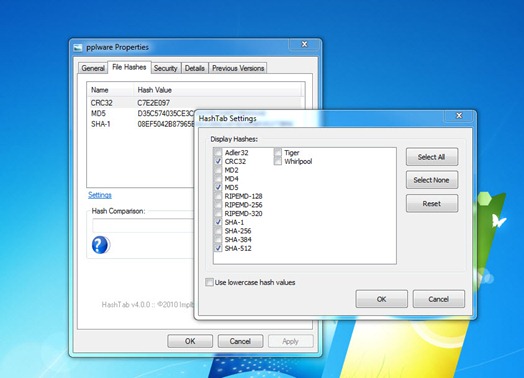Screen dimensions: 524x378
Task: Open the Settings link in Properties
Action: [100, 195]
